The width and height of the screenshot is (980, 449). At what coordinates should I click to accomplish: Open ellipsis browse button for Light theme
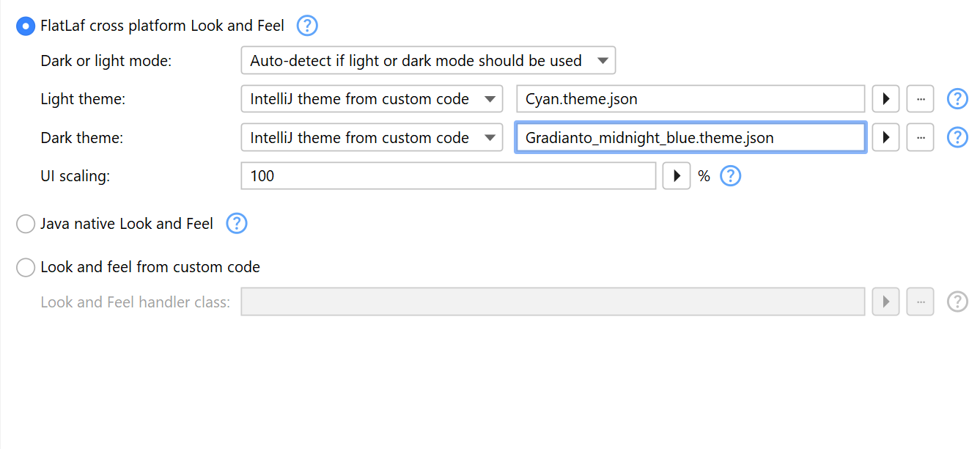pos(920,99)
